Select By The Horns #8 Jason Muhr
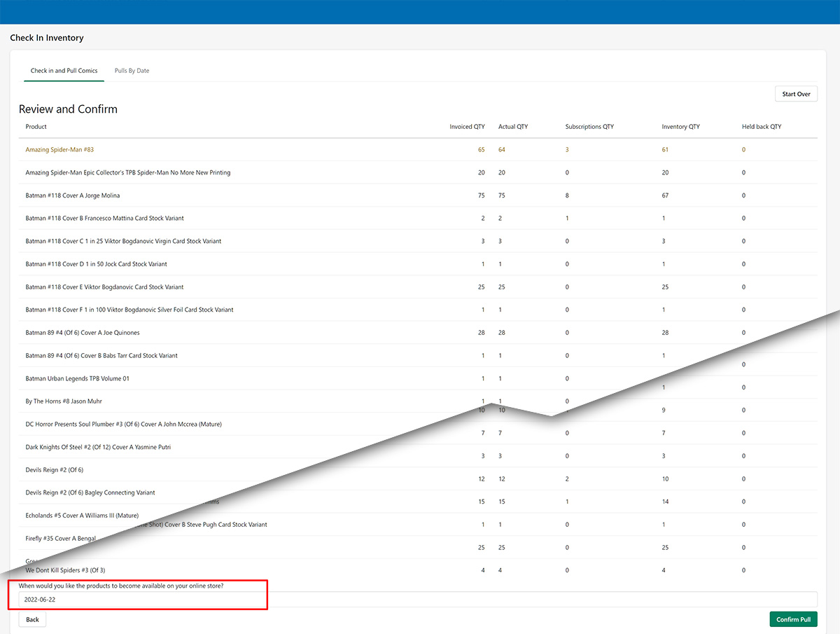The height and width of the screenshot is (634, 840). (64, 401)
